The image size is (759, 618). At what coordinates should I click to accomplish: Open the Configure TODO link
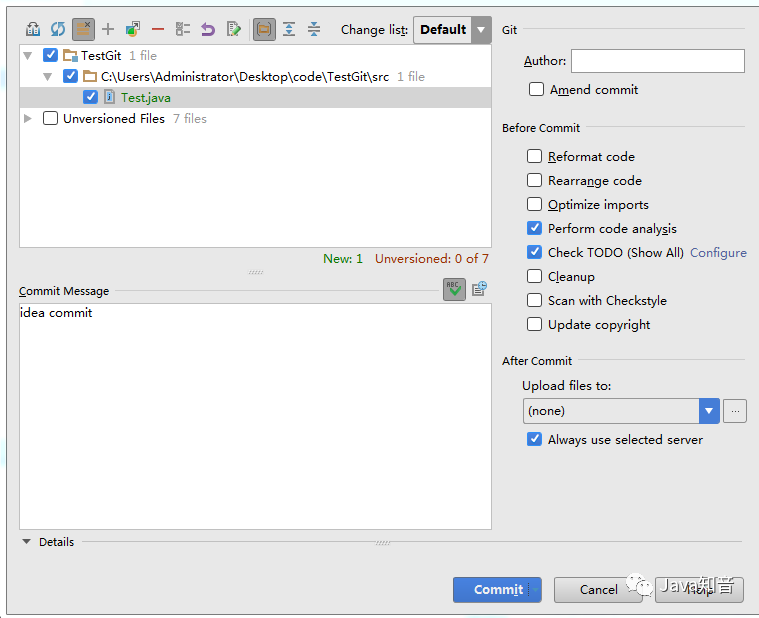click(718, 253)
